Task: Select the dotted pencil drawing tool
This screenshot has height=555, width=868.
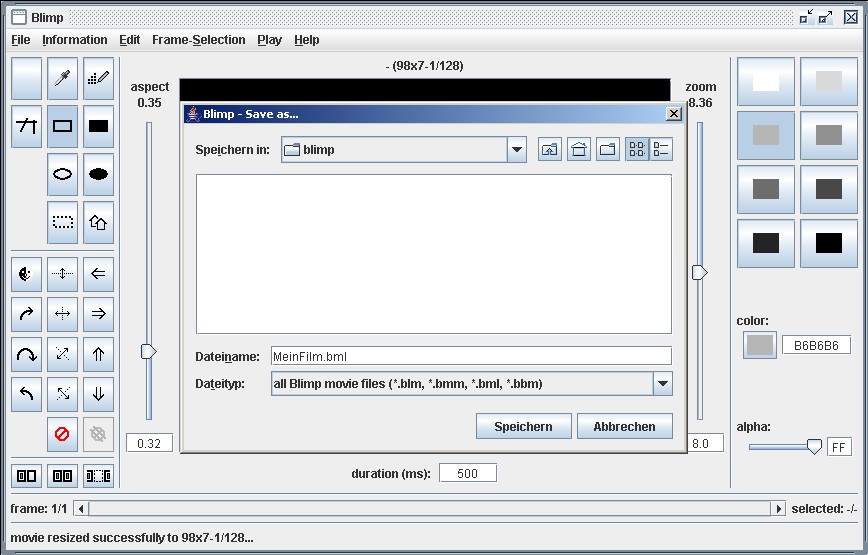Action: [x=99, y=79]
